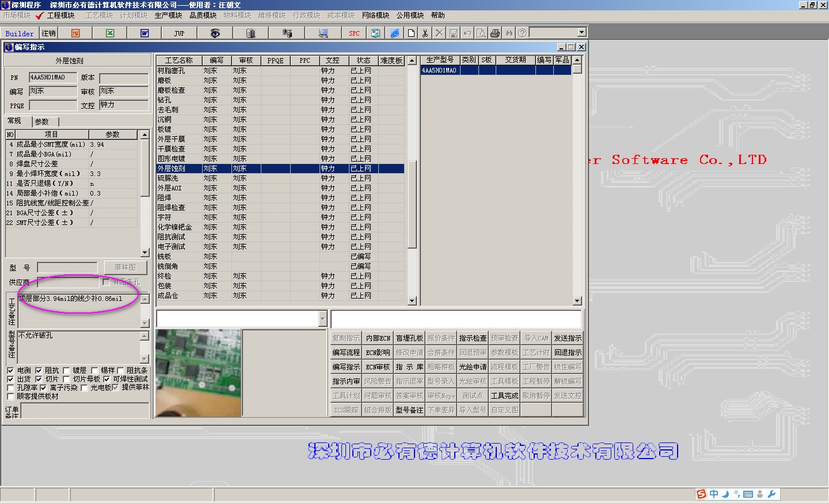Click the Word icon in the toolbar
Viewport: 829px width, 504px height.
[144, 33]
